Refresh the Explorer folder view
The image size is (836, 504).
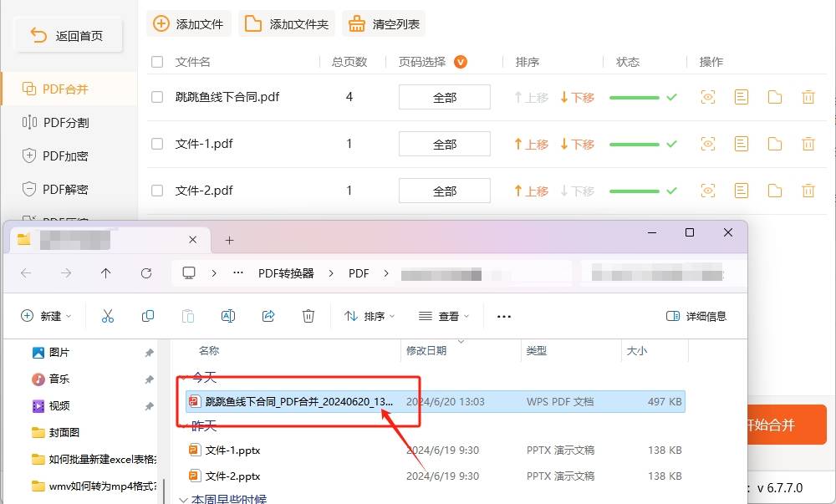[x=146, y=273]
